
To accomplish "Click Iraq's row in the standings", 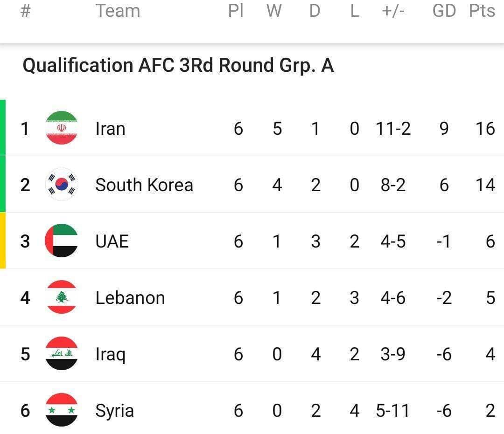I will (252, 354).
